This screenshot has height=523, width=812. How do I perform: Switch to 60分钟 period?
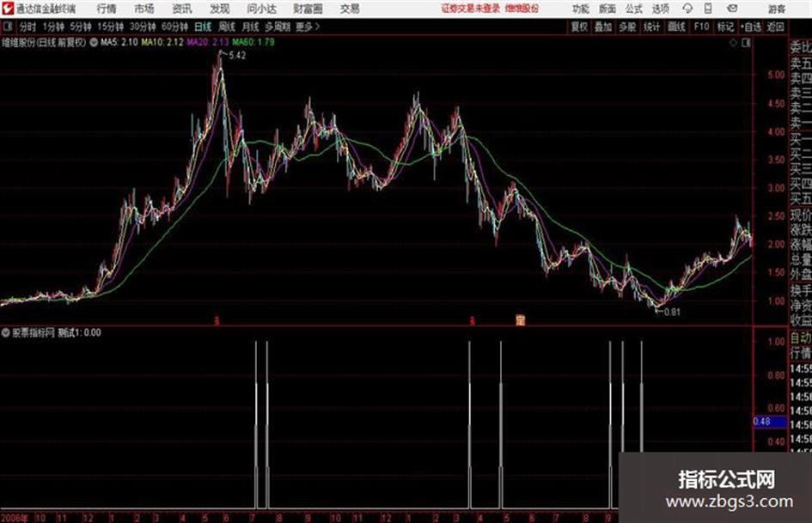pyautogui.click(x=174, y=27)
